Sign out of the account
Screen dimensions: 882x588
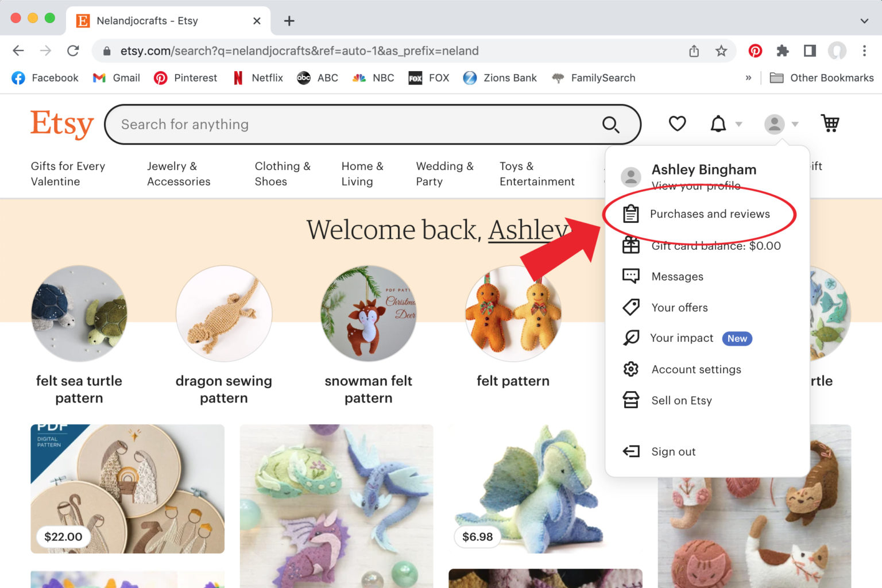(673, 451)
